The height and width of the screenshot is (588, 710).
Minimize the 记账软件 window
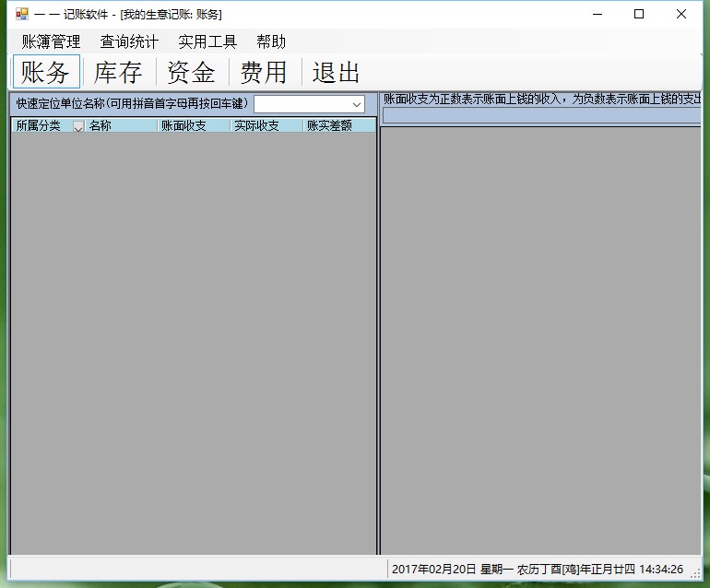click(x=598, y=14)
